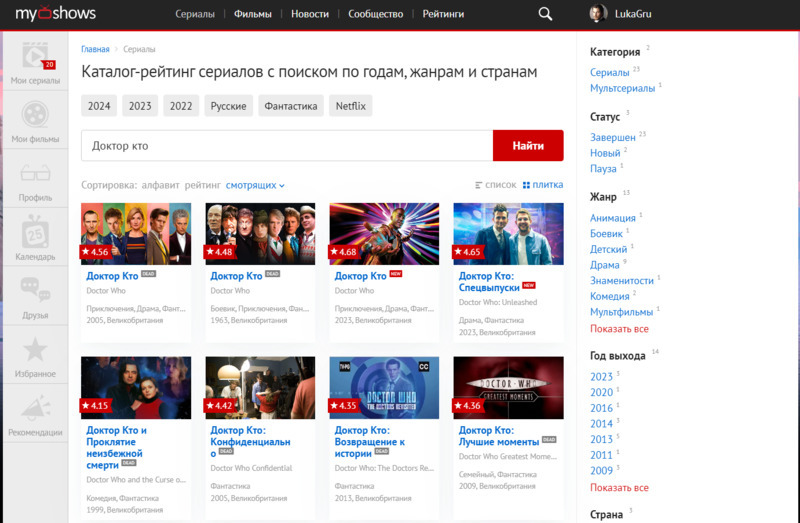Open Друзья chat bubbles icon
The image size is (800, 523).
[35, 289]
